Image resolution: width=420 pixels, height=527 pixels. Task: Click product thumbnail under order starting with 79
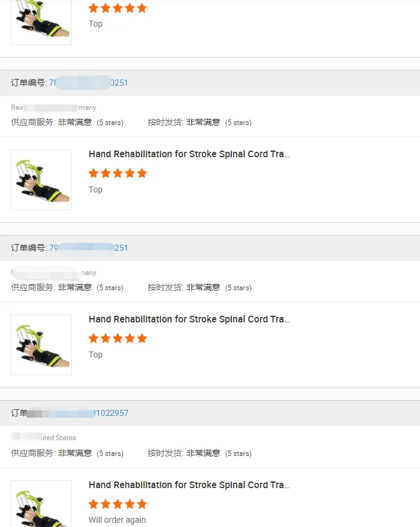(x=41, y=345)
